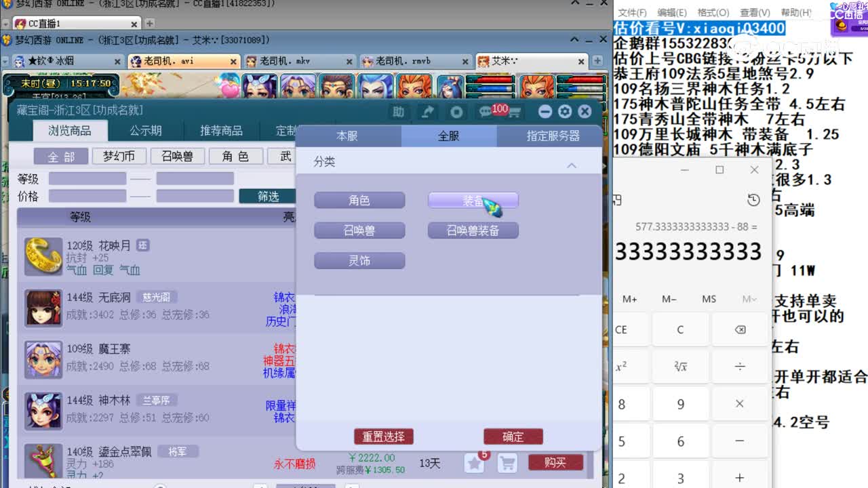868x488 pixels.
Task: Click the 花映月 golden bracelet item icon
Action: (x=43, y=256)
